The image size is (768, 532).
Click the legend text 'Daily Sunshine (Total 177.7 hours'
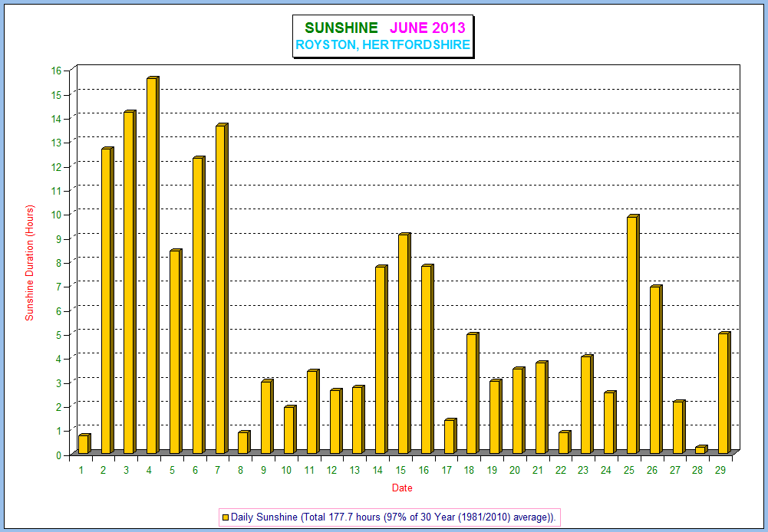tap(305, 517)
